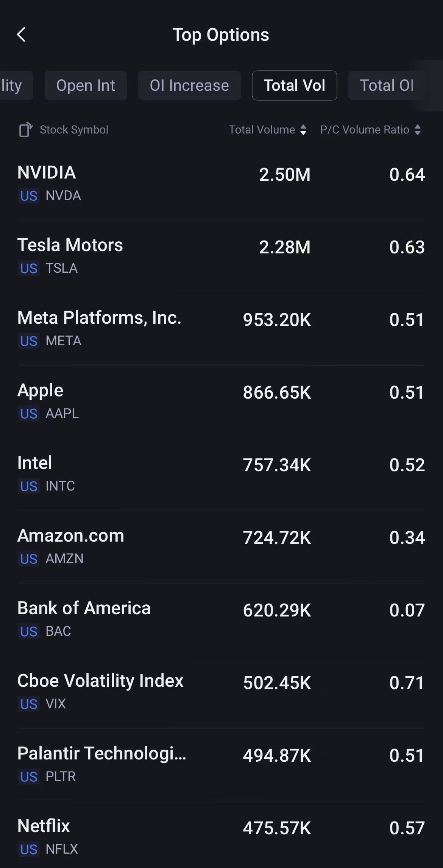The width and height of the screenshot is (443, 868).
Task: Select Meta Platforms, Inc. row
Action: tap(221, 329)
